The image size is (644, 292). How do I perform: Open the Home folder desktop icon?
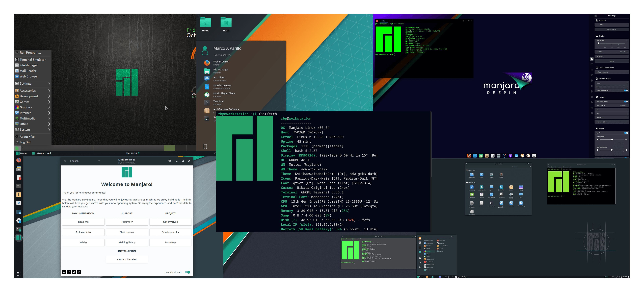(x=205, y=25)
